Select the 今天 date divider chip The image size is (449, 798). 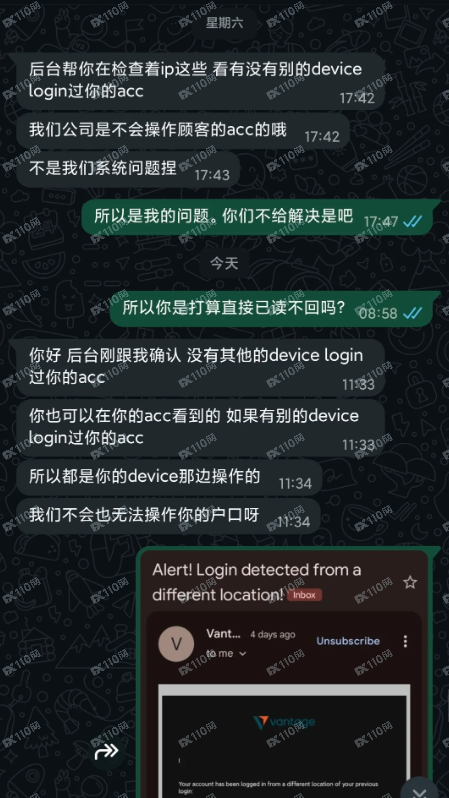click(x=224, y=263)
